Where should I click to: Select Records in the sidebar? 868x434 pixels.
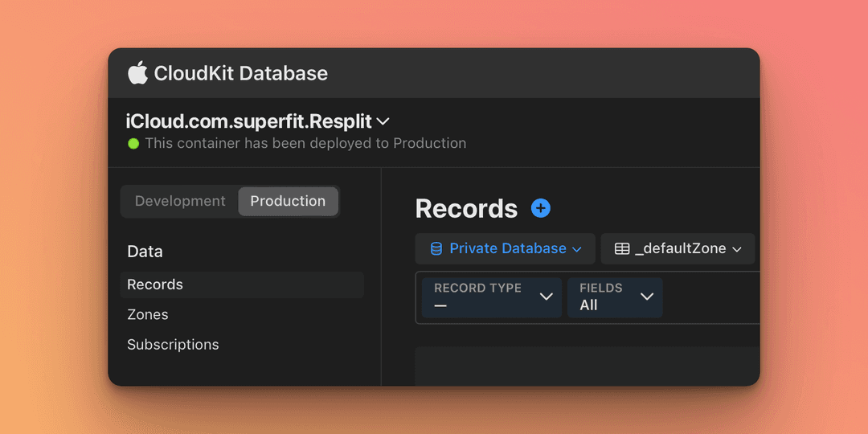[242, 285]
